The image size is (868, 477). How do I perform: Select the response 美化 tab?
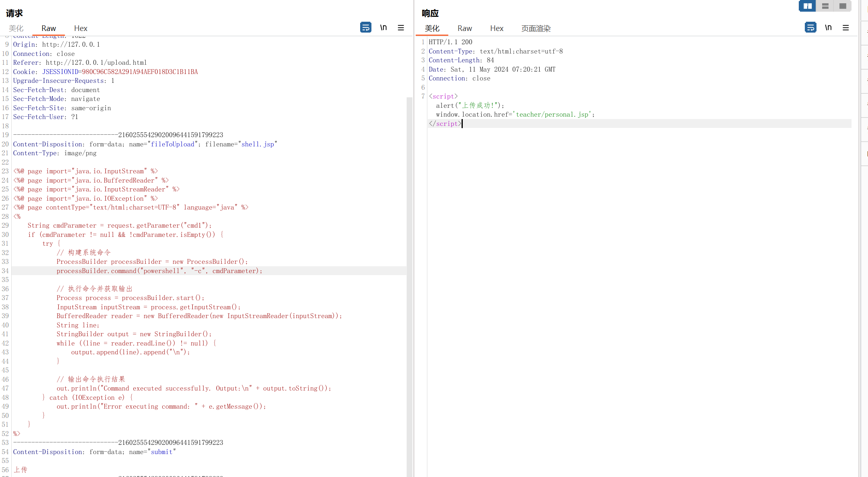tap(432, 28)
